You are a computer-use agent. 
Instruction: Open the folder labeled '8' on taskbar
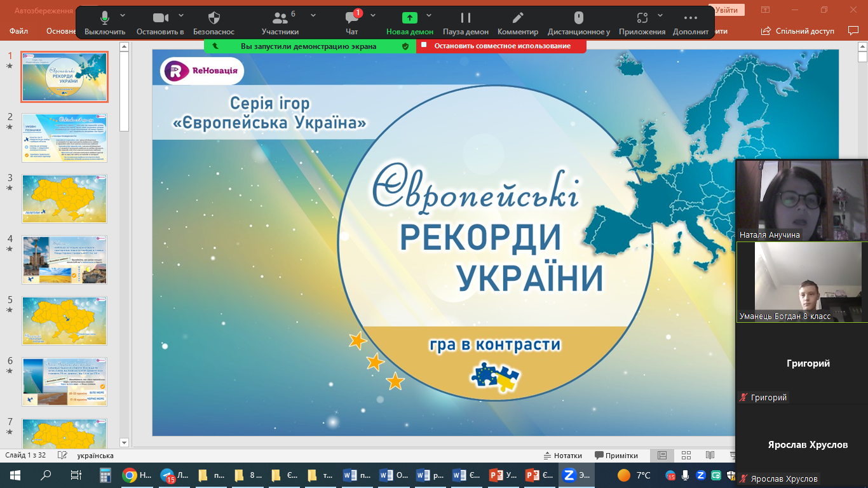pos(247,475)
